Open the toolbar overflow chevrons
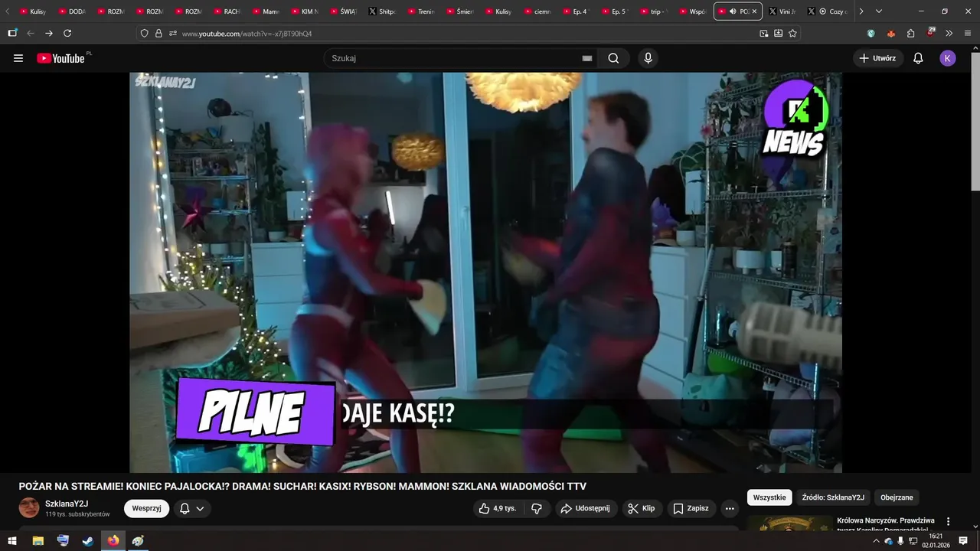This screenshot has height=551, width=980. tap(949, 34)
